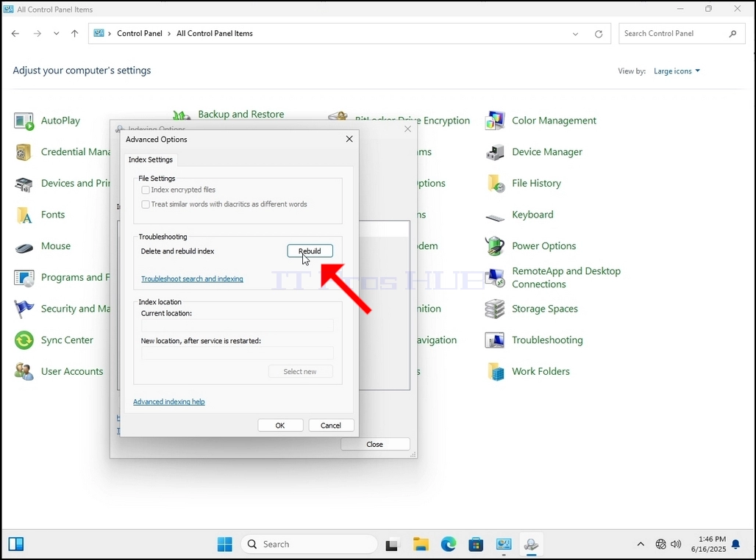Viewport: 756px width, 560px height.
Task: Click All Control Panel Items breadcrumb
Action: tap(215, 34)
